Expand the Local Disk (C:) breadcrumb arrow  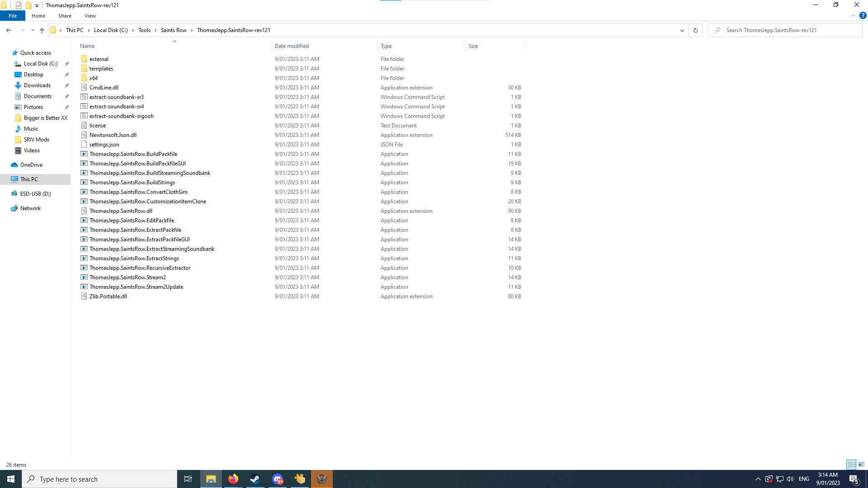click(x=133, y=30)
